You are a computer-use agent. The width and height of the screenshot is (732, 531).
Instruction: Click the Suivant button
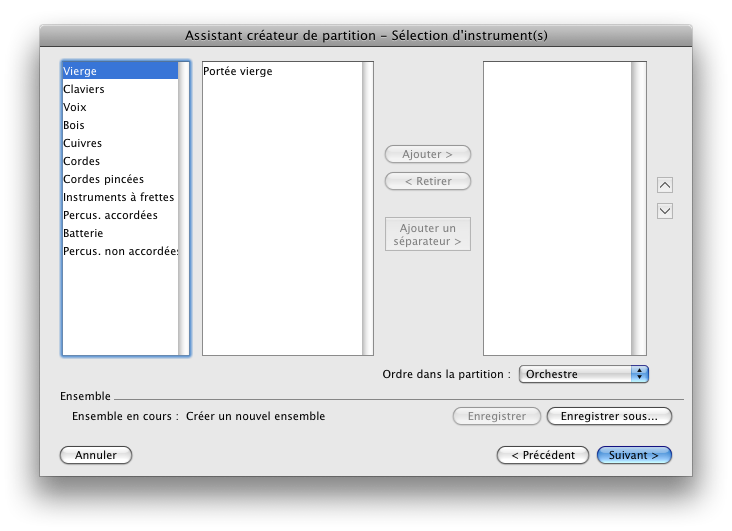pyautogui.click(x=634, y=455)
